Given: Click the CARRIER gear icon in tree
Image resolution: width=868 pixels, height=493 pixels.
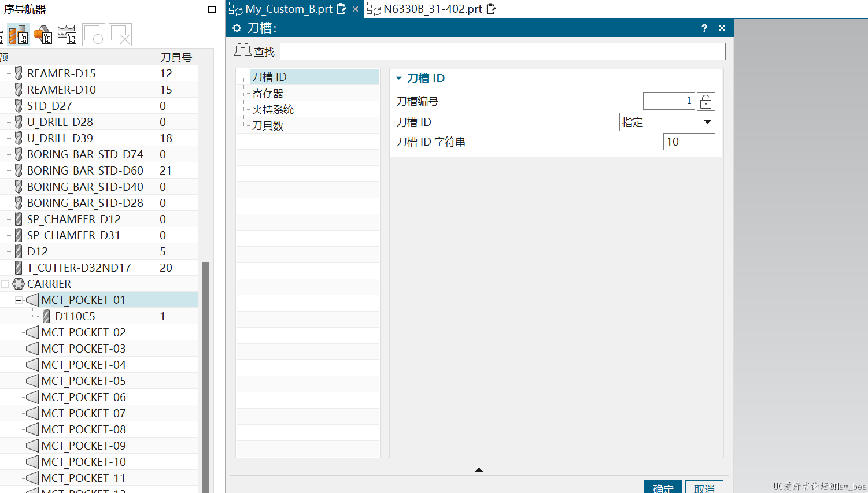Looking at the screenshot, I should click(19, 284).
